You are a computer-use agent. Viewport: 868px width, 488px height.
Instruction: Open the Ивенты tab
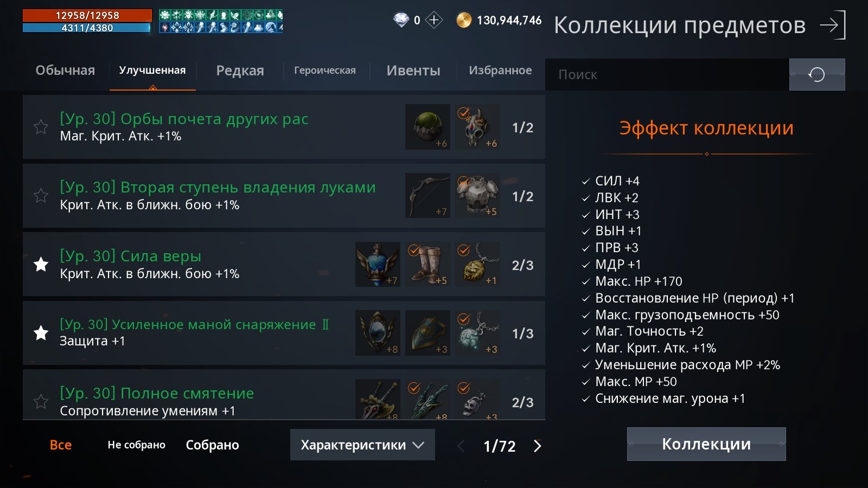[x=413, y=70]
